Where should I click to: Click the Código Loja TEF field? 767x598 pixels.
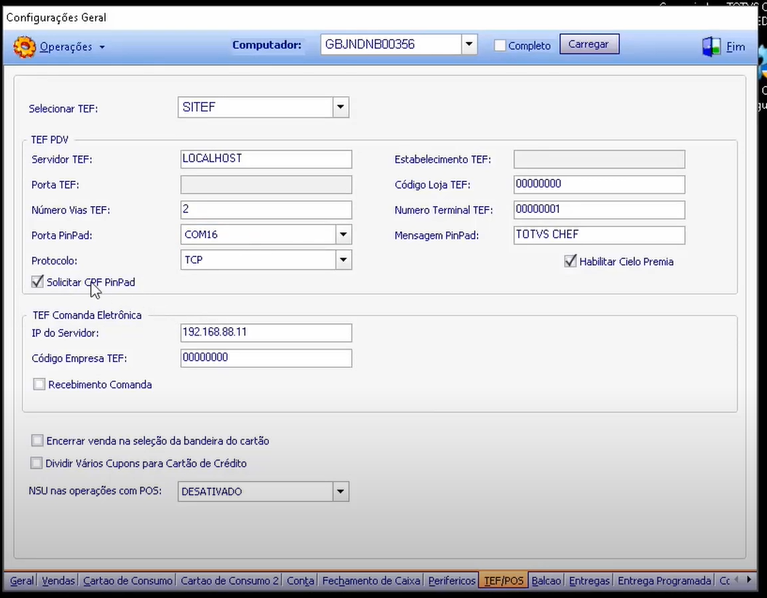(599, 184)
